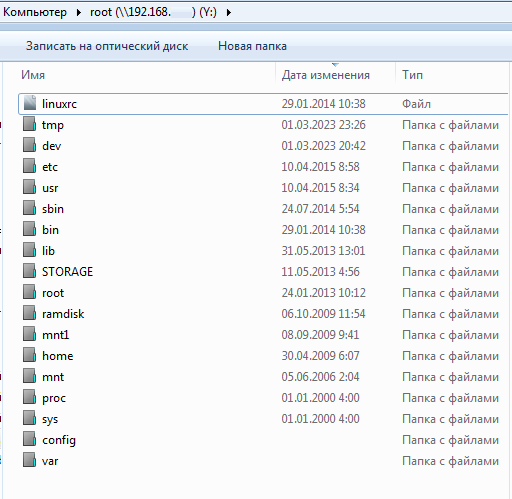512x499 pixels.
Task: Select the var folder name
Action: pyautogui.click(x=50, y=462)
